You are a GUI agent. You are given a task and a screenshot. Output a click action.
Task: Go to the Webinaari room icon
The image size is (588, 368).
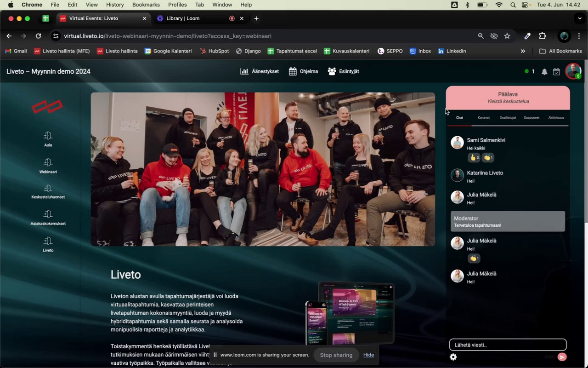tap(48, 162)
